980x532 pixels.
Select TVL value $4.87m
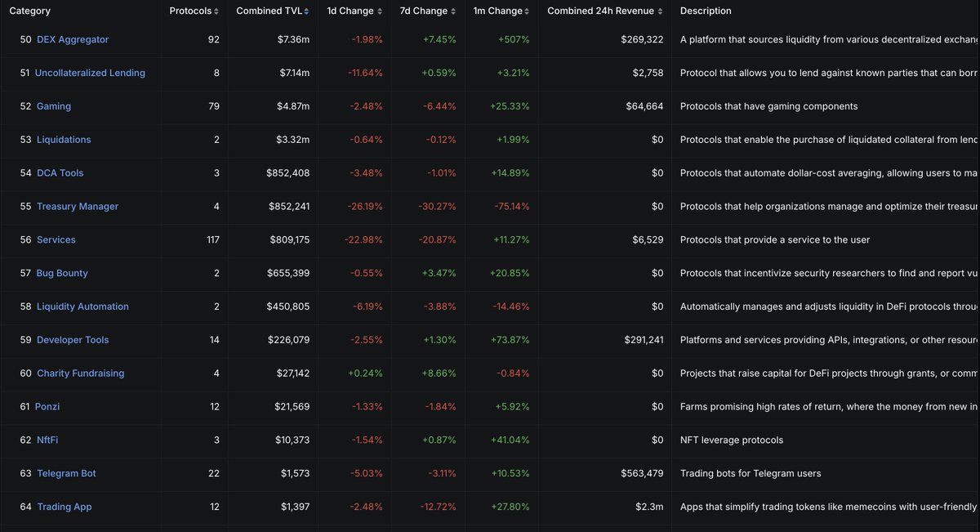pos(294,106)
